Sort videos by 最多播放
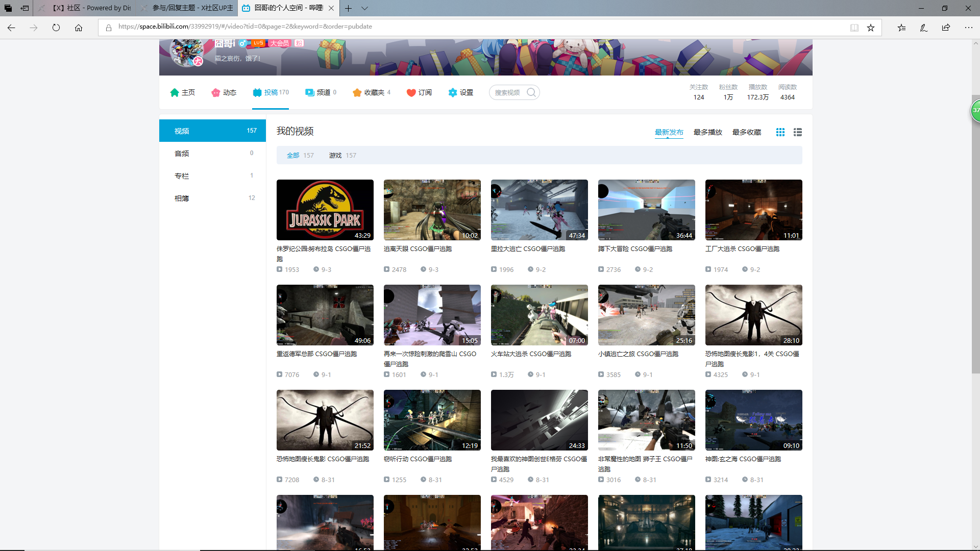 click(x=707, y=132)
